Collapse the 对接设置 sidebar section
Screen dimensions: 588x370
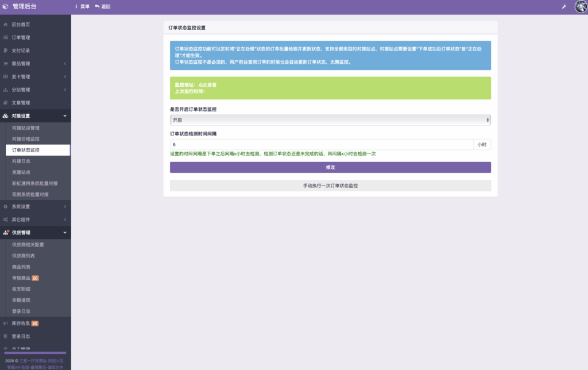[x=35, y=116]
